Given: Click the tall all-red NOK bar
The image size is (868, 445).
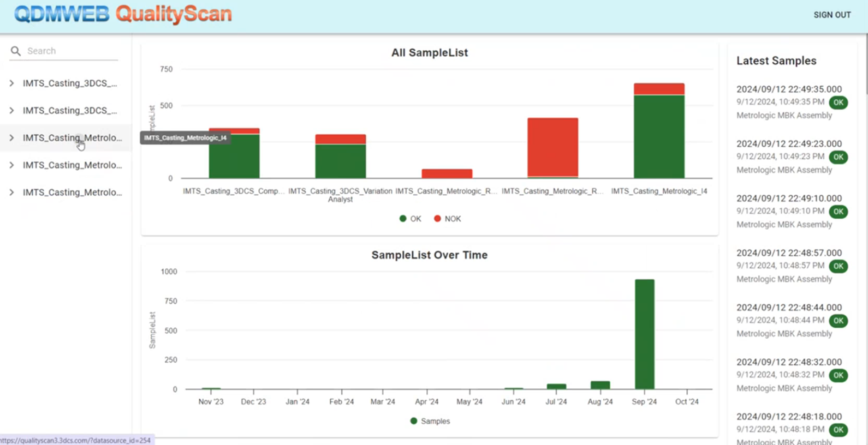Looking at the screenshot, I should pyautogui.click(x=552, y=147).
